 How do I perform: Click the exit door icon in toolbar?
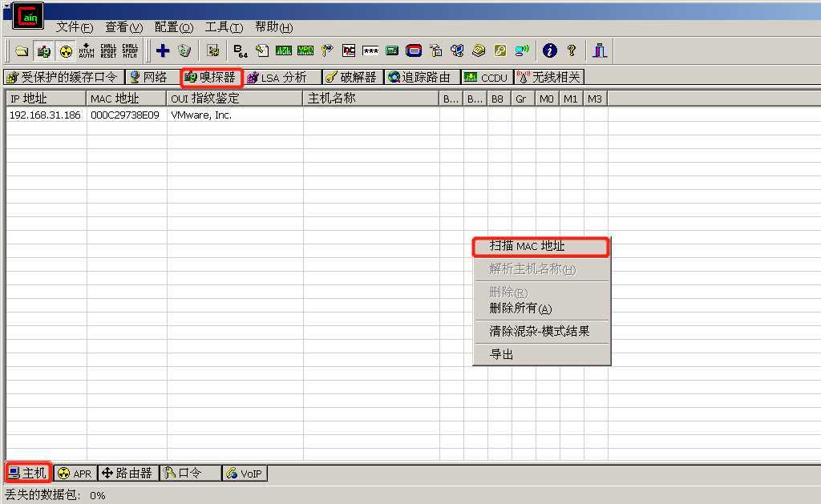[600, 50]
